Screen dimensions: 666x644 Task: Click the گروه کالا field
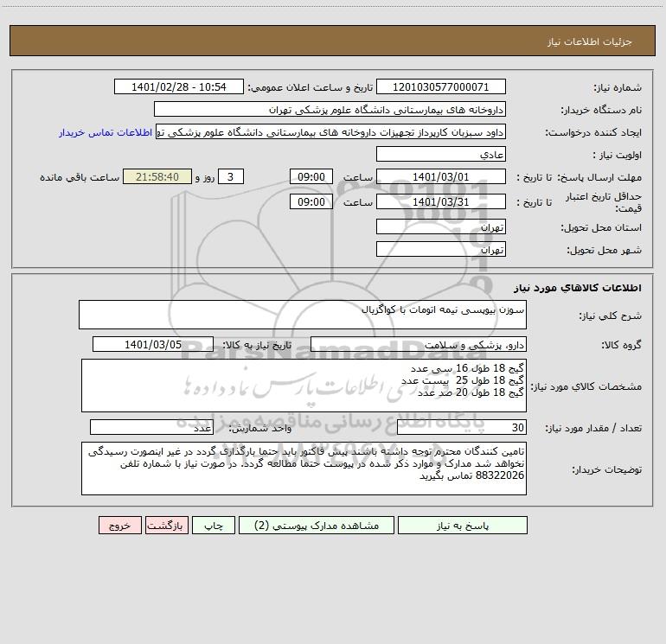(x=419, y=344)
